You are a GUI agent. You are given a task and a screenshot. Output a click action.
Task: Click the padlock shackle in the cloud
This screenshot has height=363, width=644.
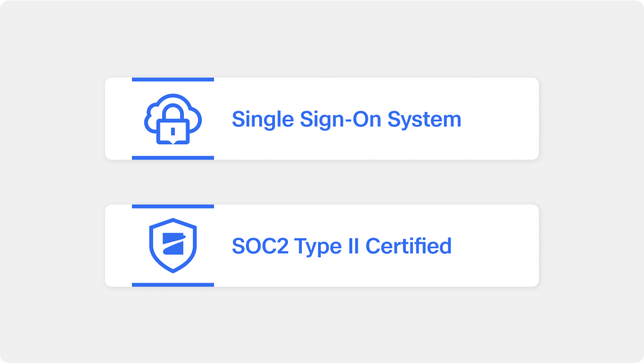click(173, 113)
